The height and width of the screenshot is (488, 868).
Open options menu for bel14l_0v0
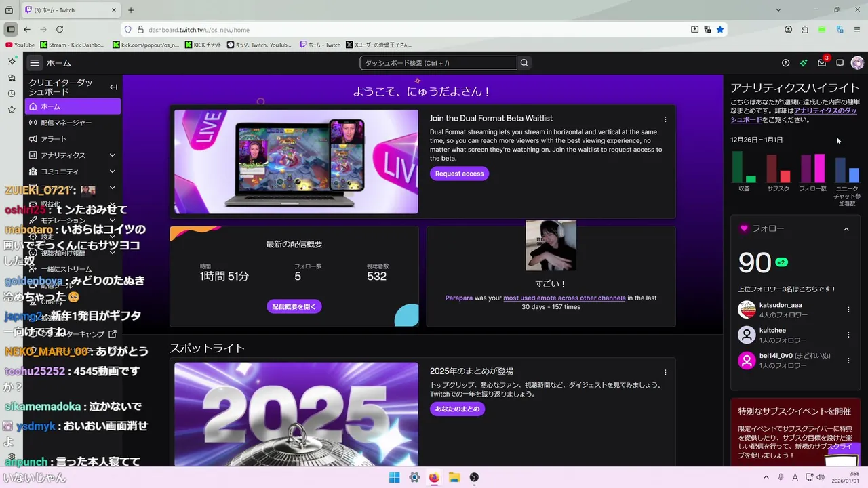point(848,361)
